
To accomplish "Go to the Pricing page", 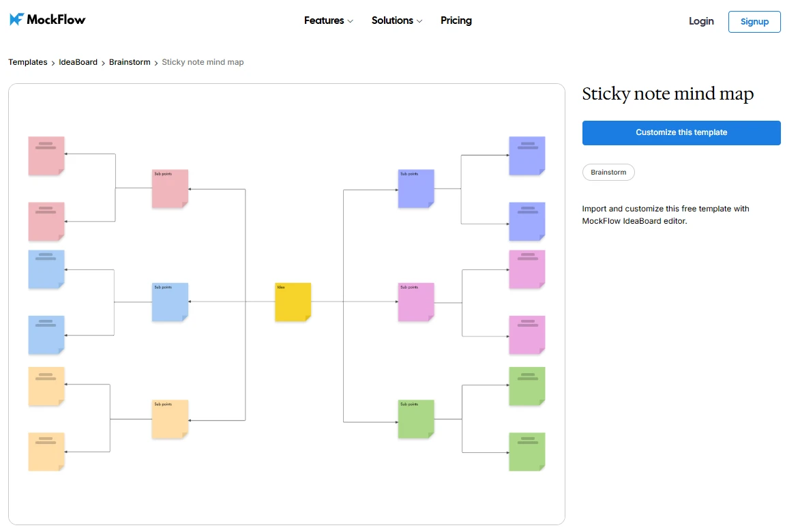I will [x=456, y=20].
